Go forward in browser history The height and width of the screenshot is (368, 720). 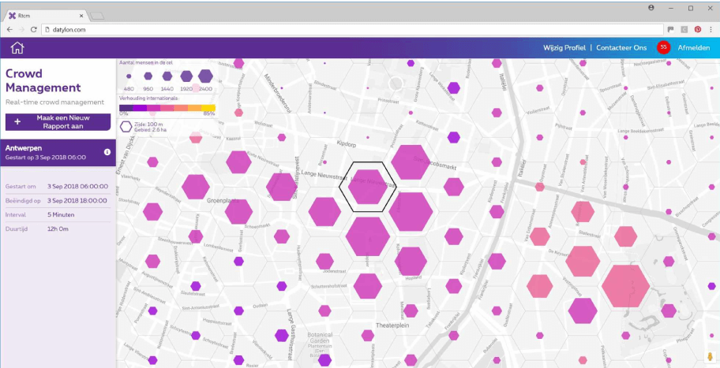pyautogui.click(x=21, y=29)
